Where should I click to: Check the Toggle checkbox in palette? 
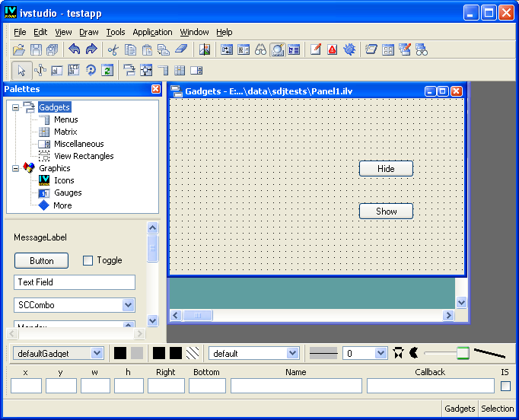pos(88,261)
